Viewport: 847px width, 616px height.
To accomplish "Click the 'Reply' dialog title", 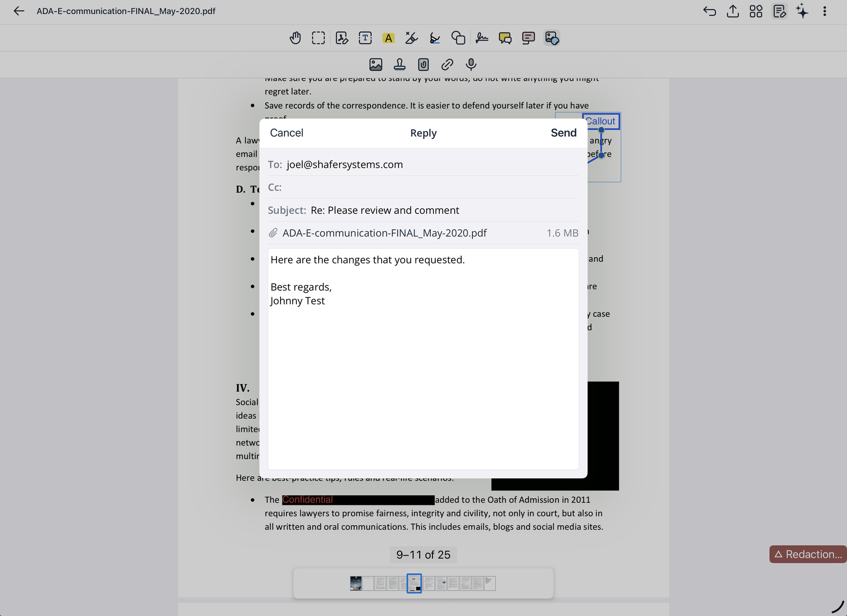I will 424,133.
